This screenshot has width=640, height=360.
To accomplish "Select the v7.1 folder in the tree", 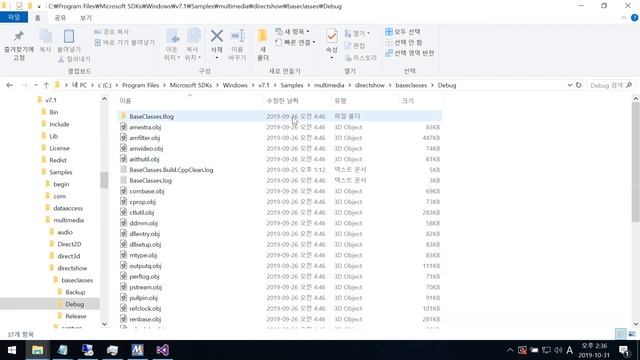I will pyautogui.click(x=51, y=100).
